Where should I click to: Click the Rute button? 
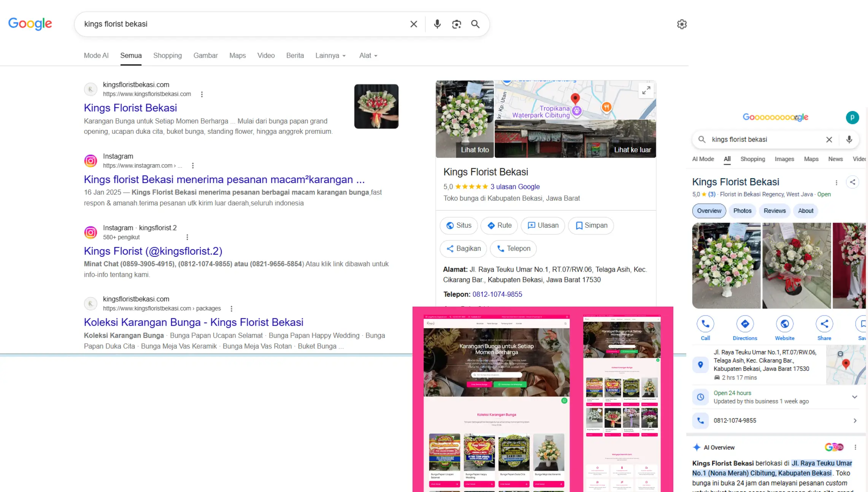tap(499, 226)
